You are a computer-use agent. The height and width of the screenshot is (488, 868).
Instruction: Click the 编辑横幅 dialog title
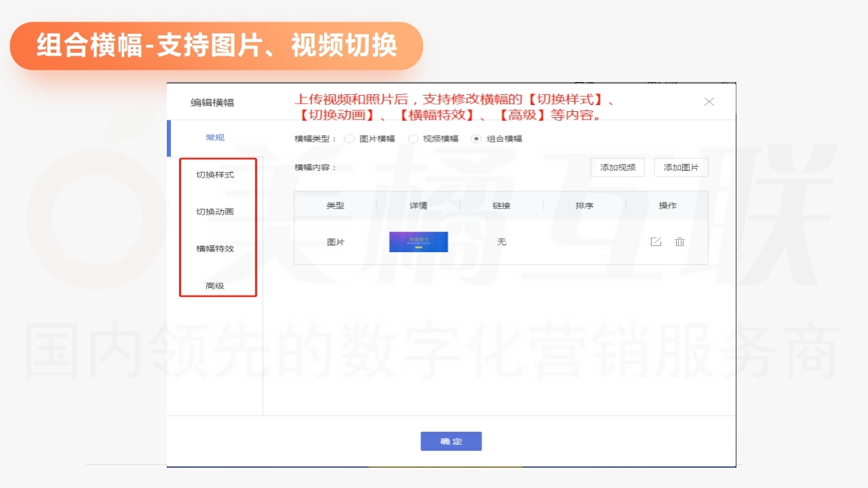(212, 102)
